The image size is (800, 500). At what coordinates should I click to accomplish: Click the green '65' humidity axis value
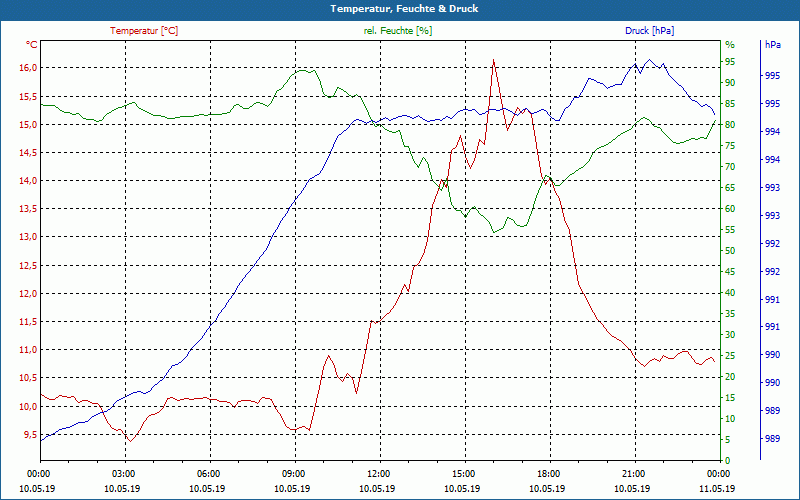coord(730,188)
